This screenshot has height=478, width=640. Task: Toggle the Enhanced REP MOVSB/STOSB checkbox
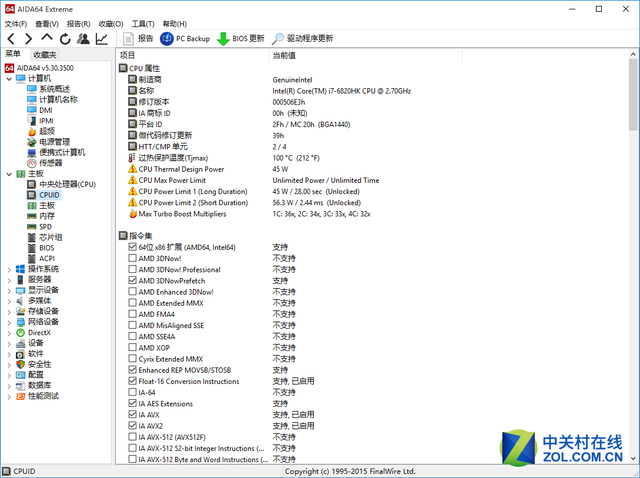pos(132,369)
